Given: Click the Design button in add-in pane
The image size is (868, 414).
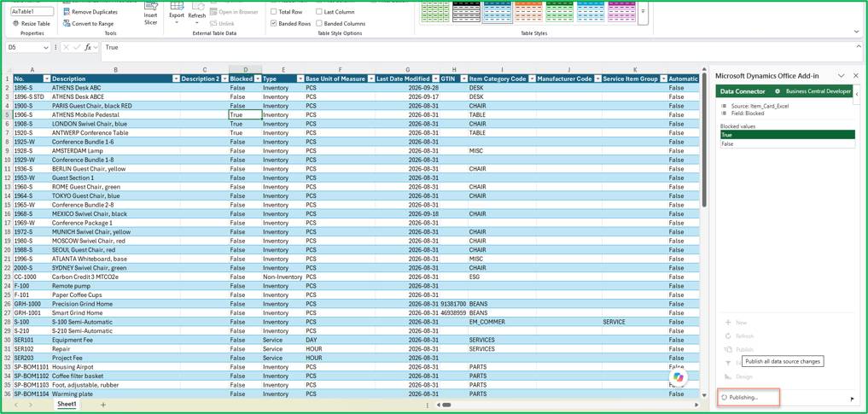Looking at the screenshot, I should [x=738, y=376].
